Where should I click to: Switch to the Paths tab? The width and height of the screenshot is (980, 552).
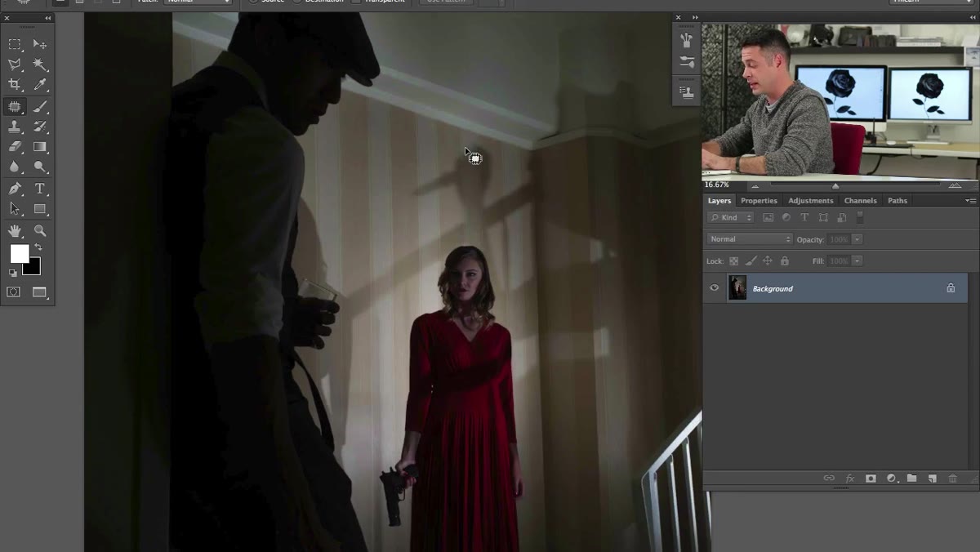pos(898,201)
